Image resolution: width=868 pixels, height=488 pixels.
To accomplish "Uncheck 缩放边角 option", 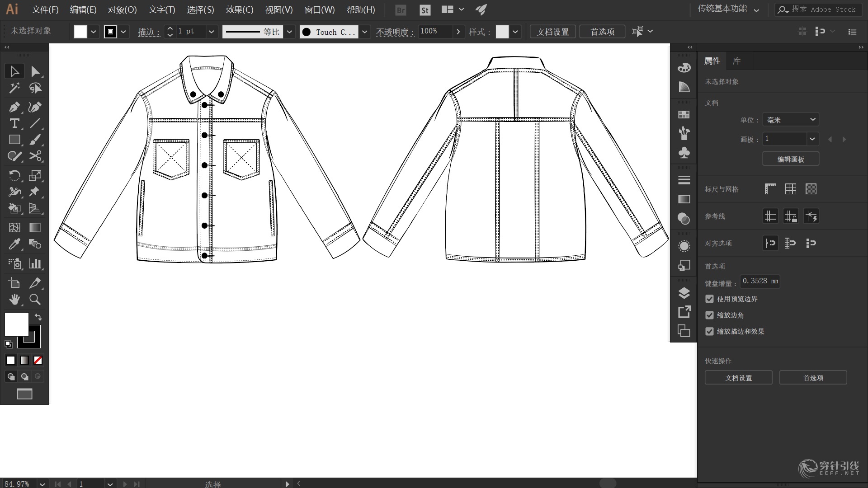I will click(708, 315).
